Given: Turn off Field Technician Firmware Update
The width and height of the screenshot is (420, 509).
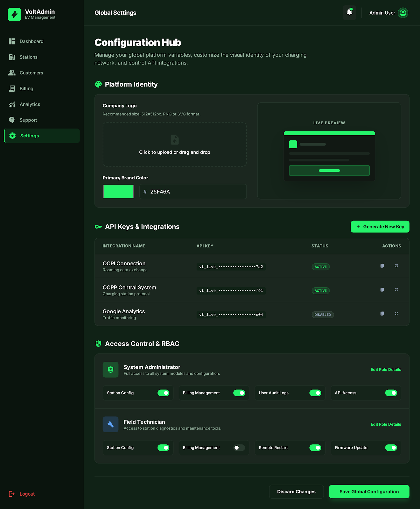Looking at the screenshot, I should coord(391,448).
